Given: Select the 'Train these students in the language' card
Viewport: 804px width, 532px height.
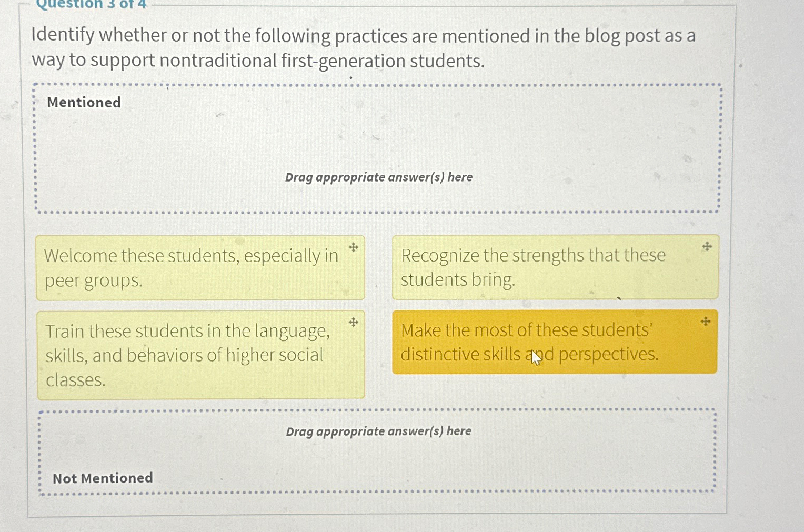Looking at the screenshot, I should pos(200,354).
